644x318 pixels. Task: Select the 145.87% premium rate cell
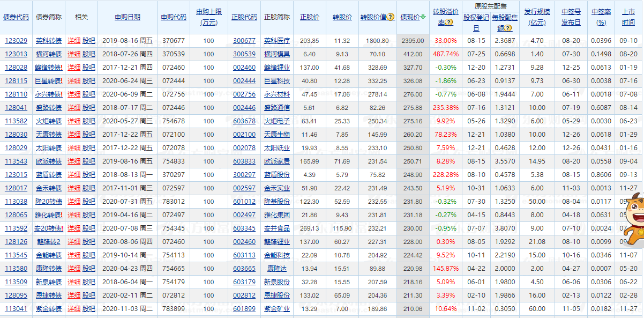(446, 269)
